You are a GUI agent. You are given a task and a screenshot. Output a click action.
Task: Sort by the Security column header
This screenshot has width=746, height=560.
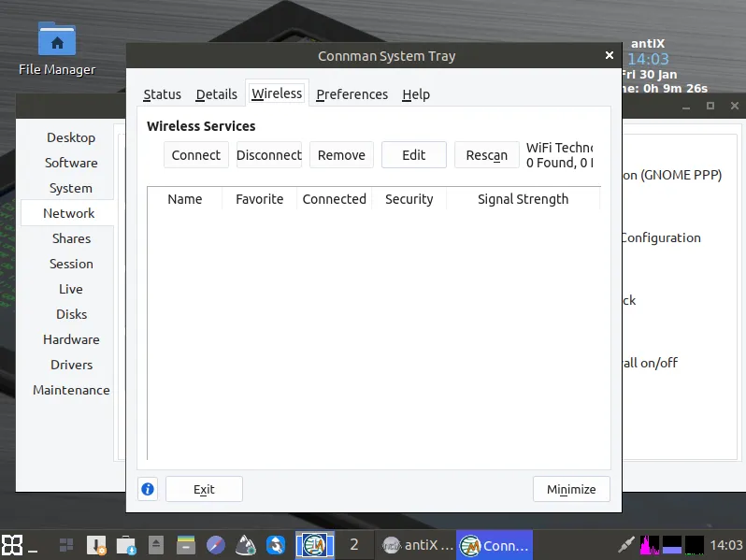pos(409,199)
